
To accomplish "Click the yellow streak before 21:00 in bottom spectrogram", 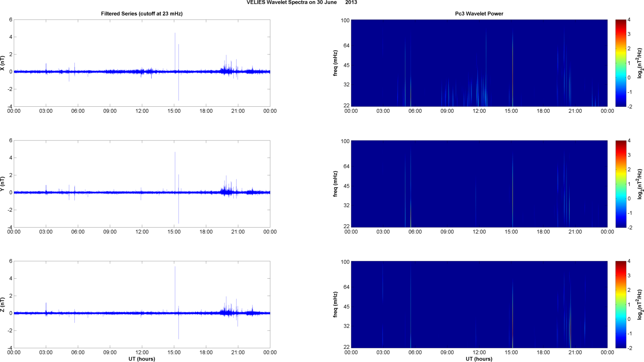I will (x=570, y=315).
